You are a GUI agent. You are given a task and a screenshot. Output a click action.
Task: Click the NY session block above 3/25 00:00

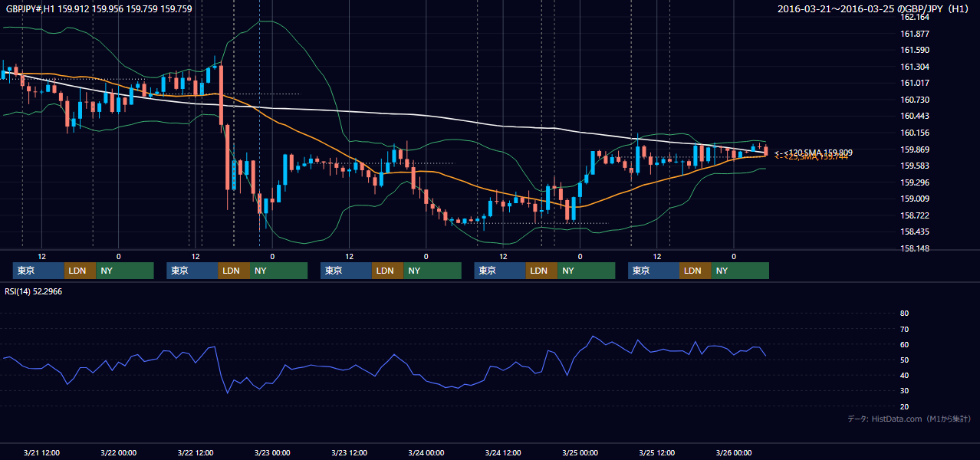click(x=587, y=271)
